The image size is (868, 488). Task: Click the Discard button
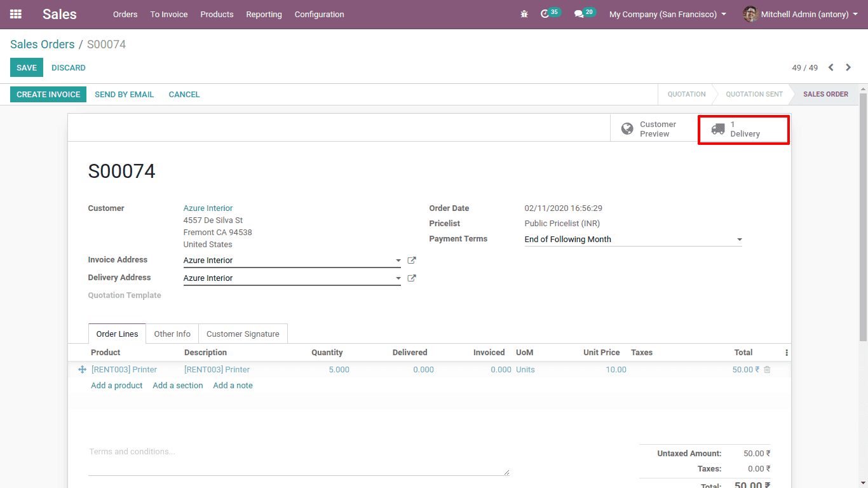(x=69, y=67)
